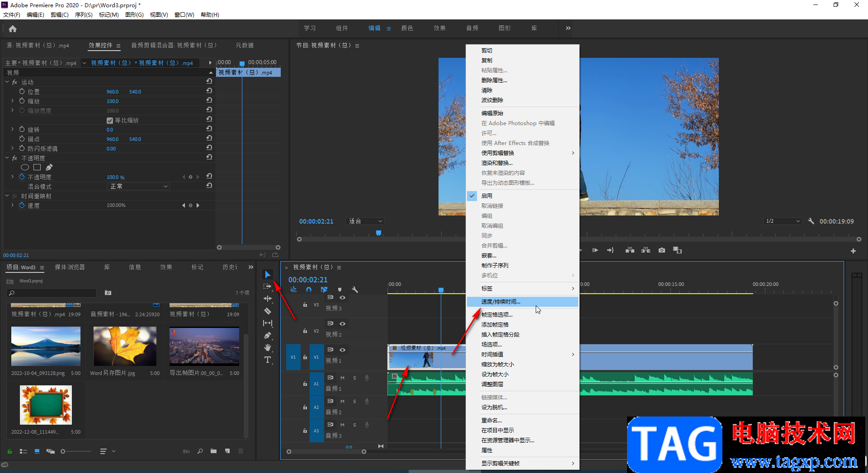Screen dimensions: 868x473
Task: Click timecode 00:00:02:21 in timeline
Action: click(x=308, y=280)
